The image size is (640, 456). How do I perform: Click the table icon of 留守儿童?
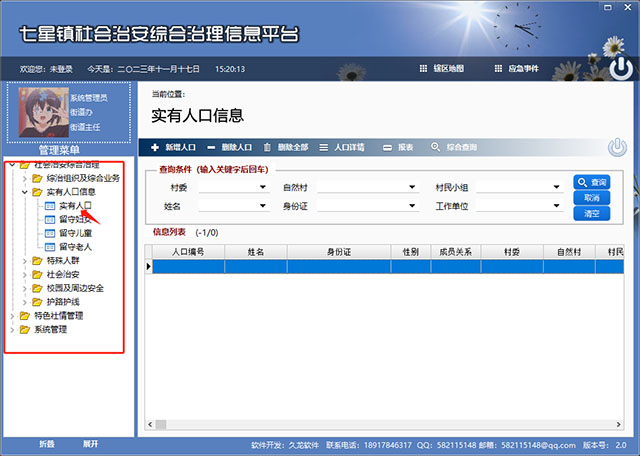(50, 233)
